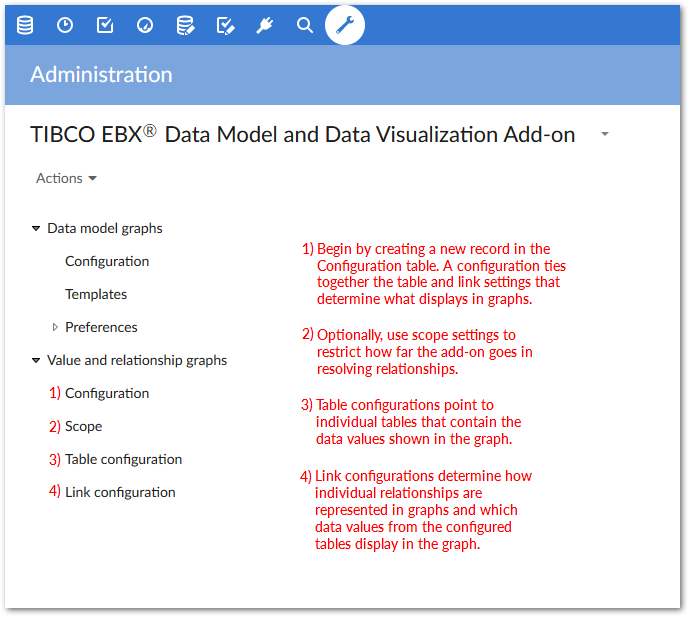Image resolution: width=689 pixels, height=617 pixels.
Task: Open the Link configuration item
Action: 120,492
